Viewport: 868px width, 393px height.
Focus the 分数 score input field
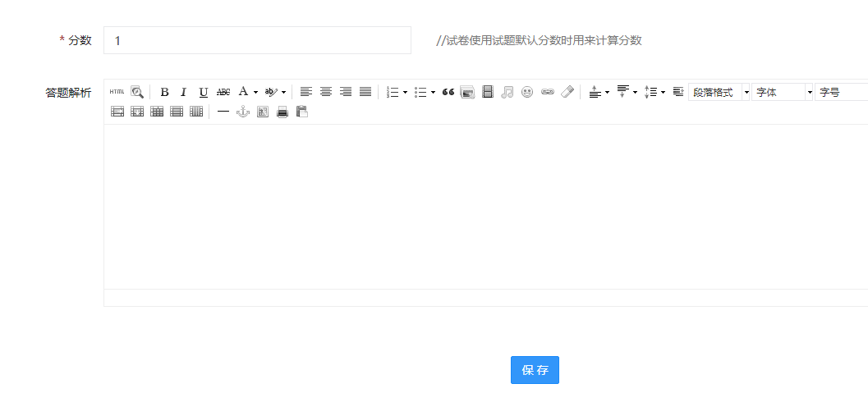[x=257, y=40]
